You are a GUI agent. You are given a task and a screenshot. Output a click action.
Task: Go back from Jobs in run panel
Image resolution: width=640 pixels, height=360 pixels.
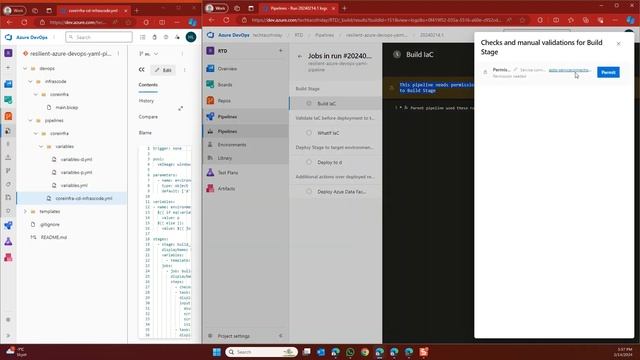coord(300,56)
